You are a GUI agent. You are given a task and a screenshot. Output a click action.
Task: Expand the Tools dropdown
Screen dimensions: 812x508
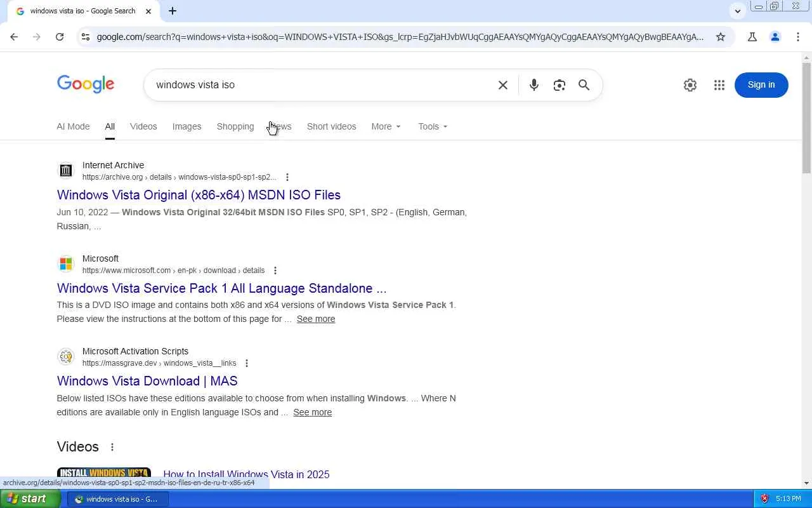[x=433, y=126]
